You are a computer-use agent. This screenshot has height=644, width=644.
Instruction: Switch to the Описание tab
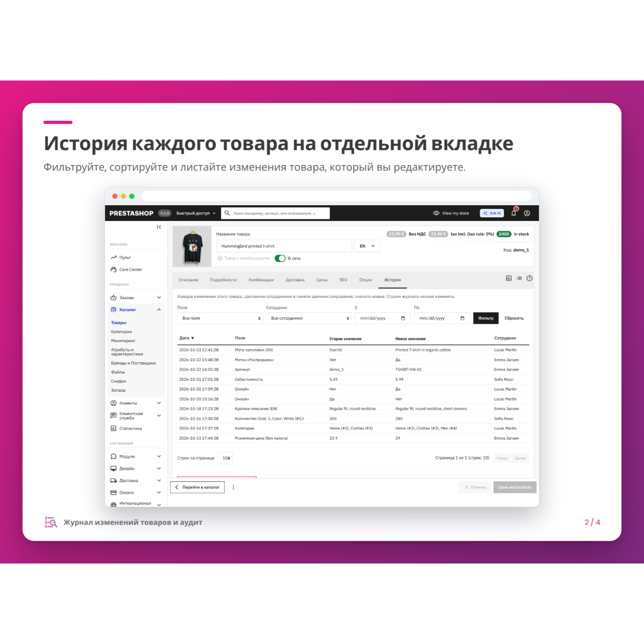coord(188,280)
